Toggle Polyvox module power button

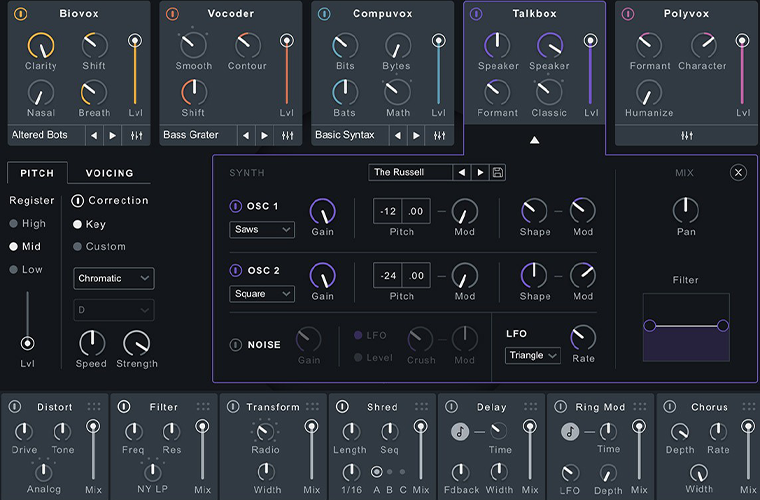coord(628,14)
